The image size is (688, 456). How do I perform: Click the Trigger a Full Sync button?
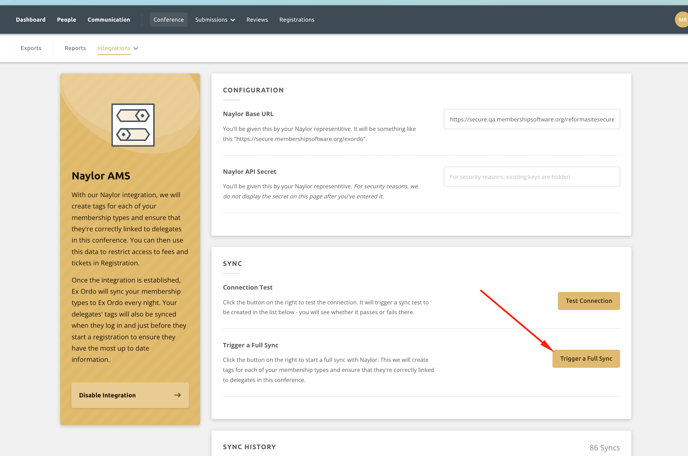coord(586,359)
